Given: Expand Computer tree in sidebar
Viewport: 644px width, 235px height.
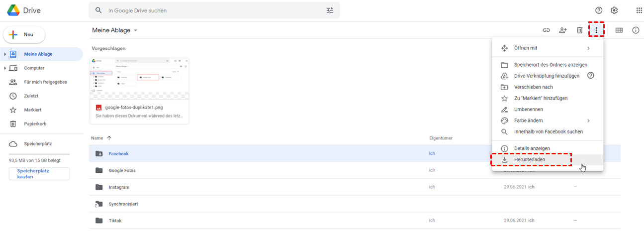Looking at the screenshot, I should pyautogui.click(x=4, y=68).
